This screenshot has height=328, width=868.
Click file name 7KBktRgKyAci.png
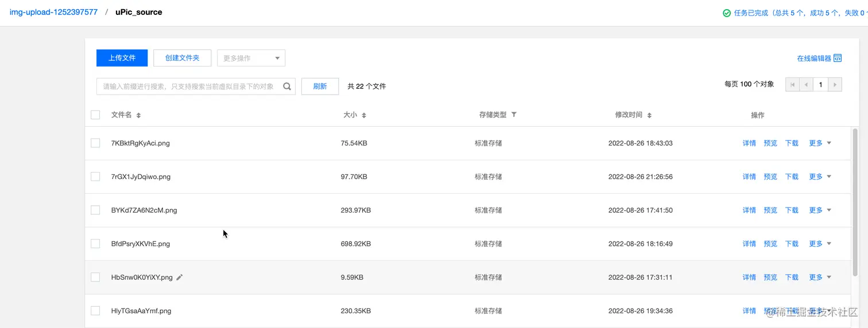[141, 143]
